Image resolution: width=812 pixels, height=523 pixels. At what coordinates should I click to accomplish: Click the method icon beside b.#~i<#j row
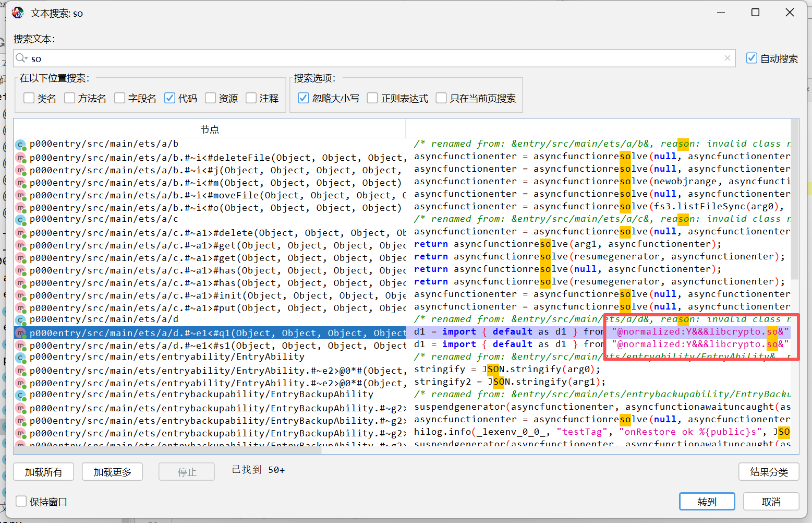[21, 170]
